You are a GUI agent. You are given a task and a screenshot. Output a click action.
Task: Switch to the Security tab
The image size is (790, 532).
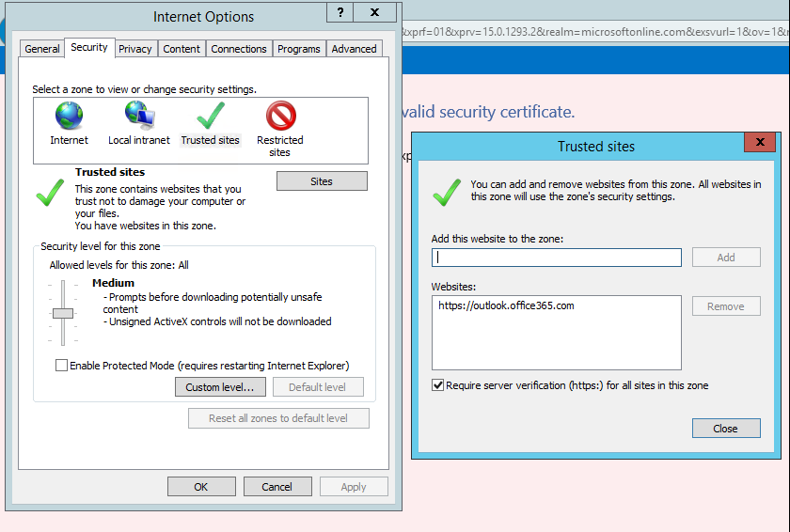[x=89, y=47]
